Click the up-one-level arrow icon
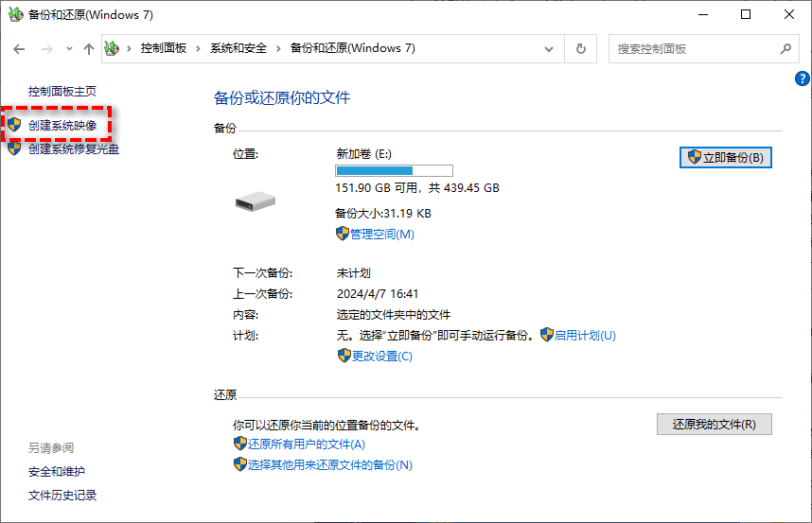This screenshot has height=523, width=812. [x=88, y=49]
